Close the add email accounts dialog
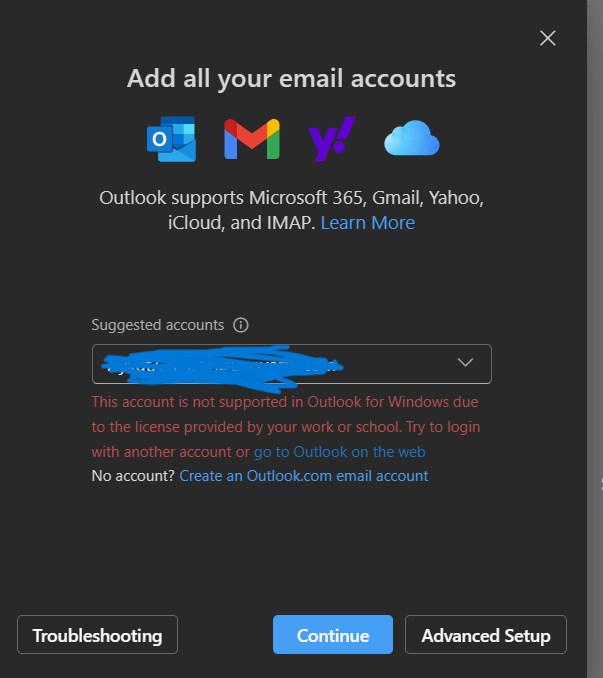Image resolution: width=603 pixels, height=678 pixels. coord(547,38)
